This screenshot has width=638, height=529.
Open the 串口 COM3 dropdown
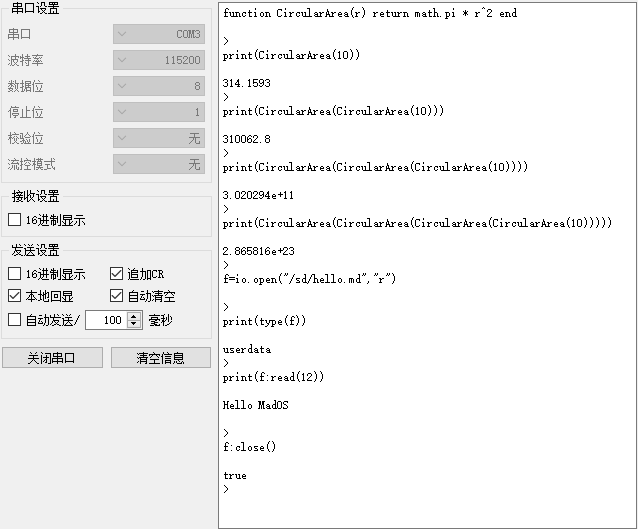159,34
